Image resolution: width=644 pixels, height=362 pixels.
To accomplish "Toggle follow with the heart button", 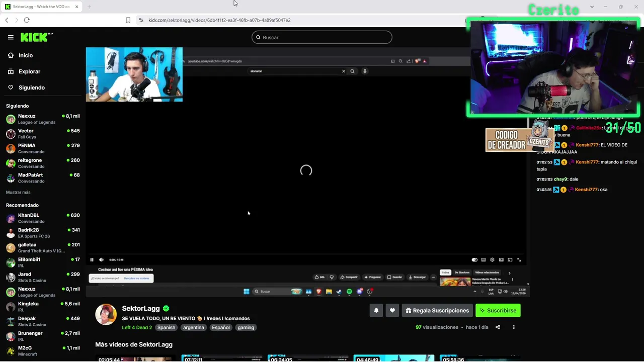I will point(392,310).
